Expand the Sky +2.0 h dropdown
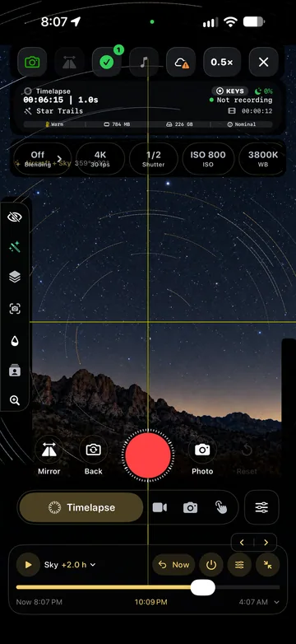This screenshot has width=296, height=644. pyautogui.click(x=70, y=565)
